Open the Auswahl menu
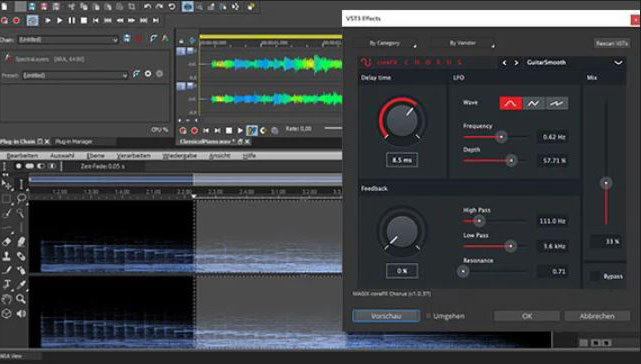The image size is (641, 364). click(62, 156)
